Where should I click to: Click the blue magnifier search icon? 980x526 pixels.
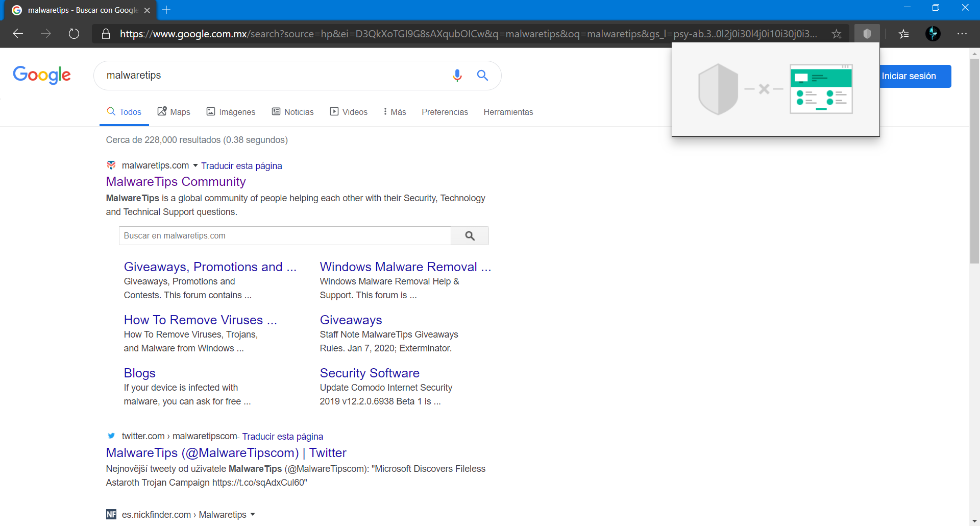pos(482,76)
